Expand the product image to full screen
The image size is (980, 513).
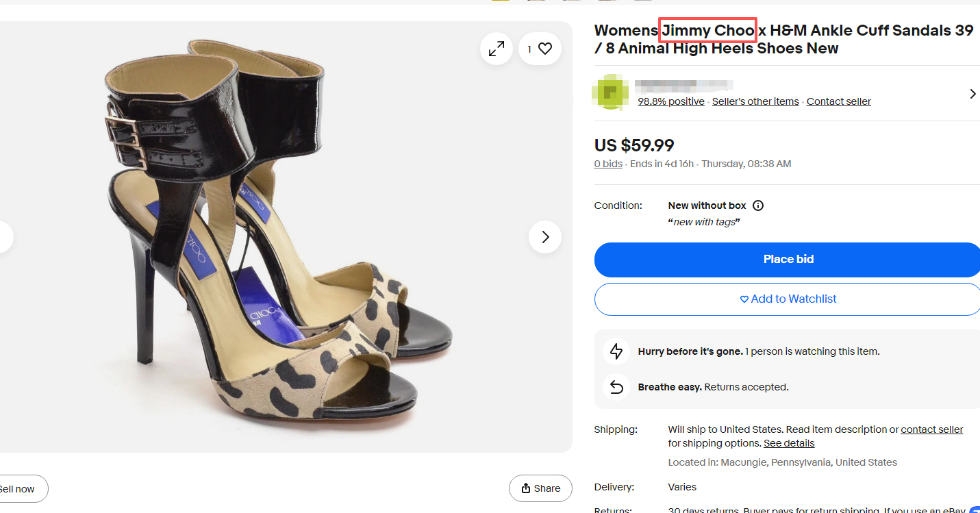(x=497, y=49)
